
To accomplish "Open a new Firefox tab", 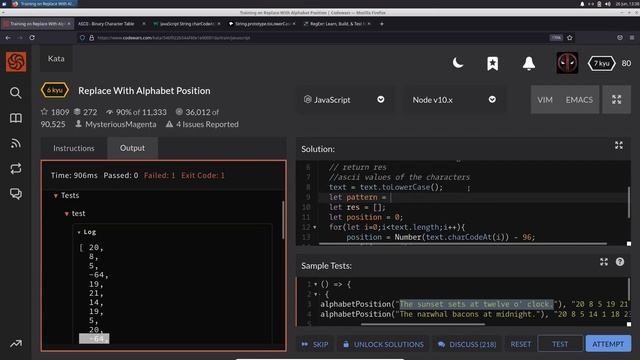I will click(382, 24).
